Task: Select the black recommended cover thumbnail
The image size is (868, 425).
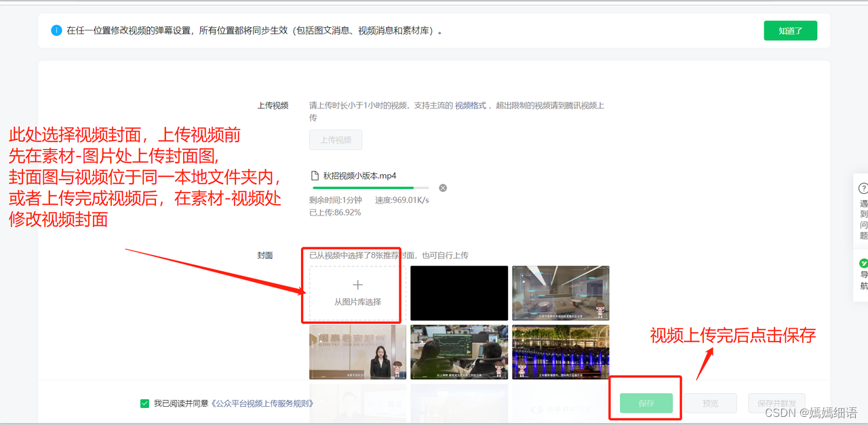Action: point(459,293)
